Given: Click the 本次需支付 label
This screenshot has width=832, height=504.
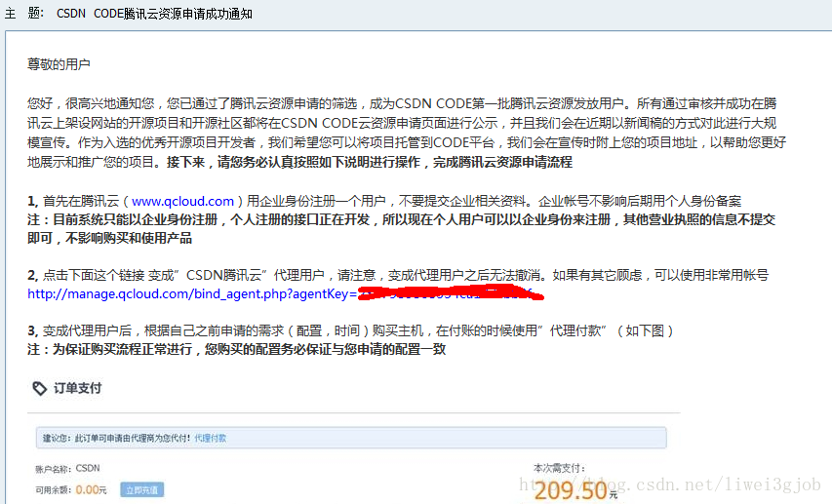Looking at the screenshot, I should (560, 468).
